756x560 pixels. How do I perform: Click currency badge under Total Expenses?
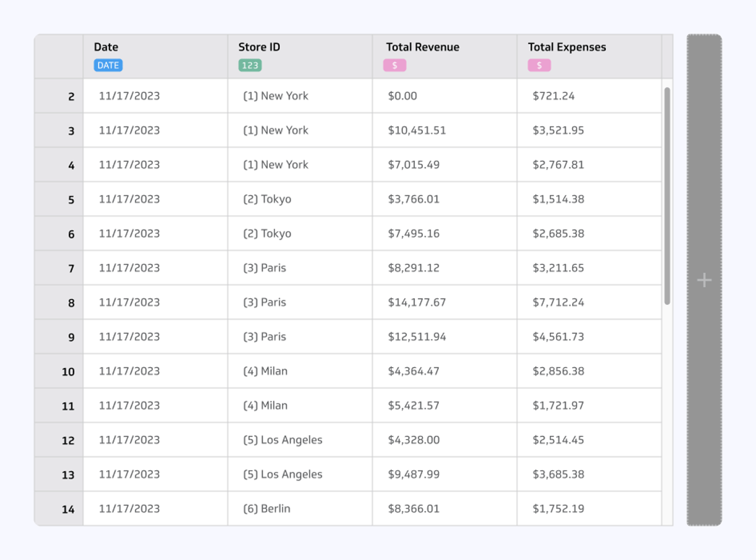539,65
